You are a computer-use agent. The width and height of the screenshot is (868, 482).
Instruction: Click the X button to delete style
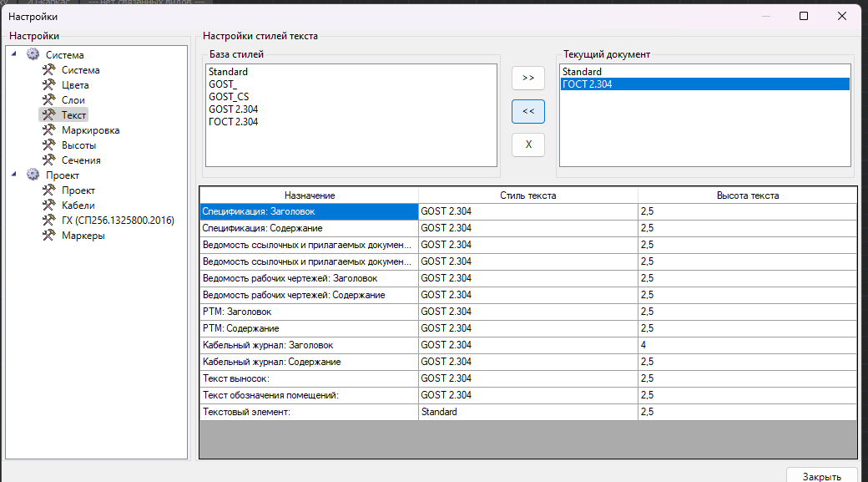[x=527, y=145]
